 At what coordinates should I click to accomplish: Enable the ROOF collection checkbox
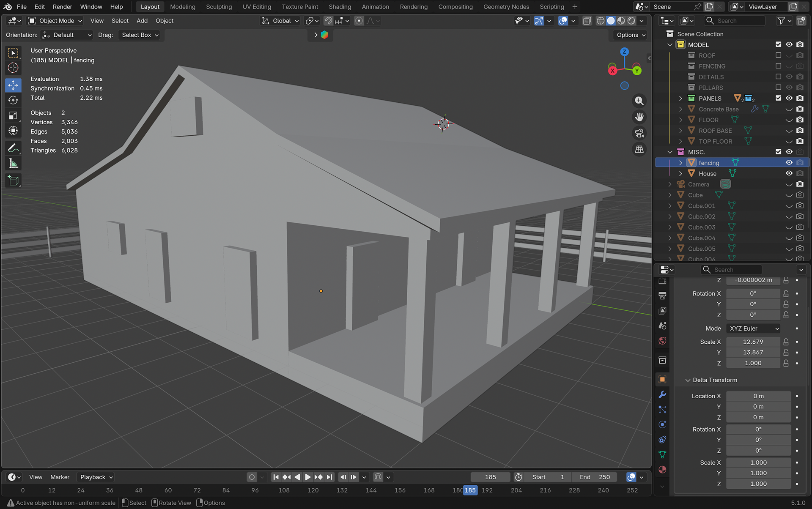(x=778, y=55)
